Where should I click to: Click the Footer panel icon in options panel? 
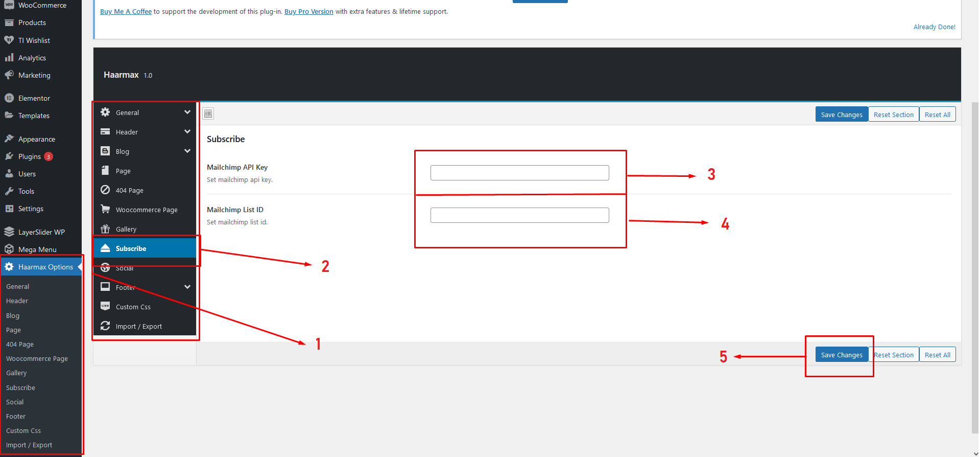pos(105,286)
